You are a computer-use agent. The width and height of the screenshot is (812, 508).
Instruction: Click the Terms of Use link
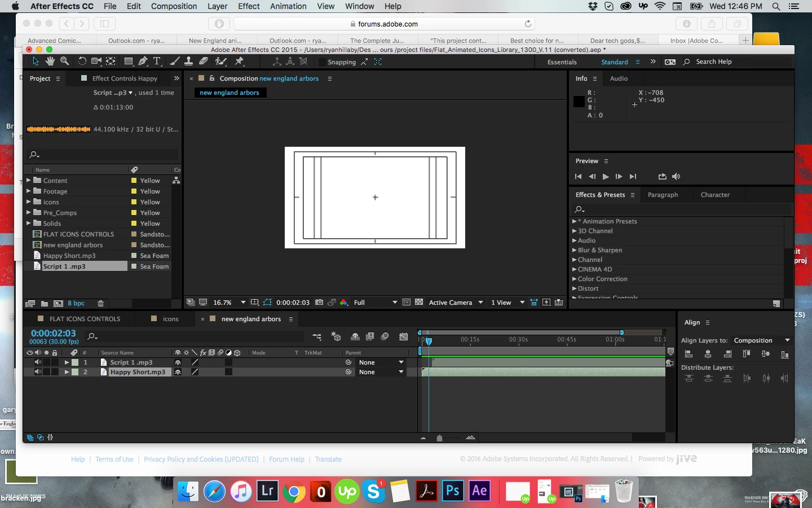(114, 459)
